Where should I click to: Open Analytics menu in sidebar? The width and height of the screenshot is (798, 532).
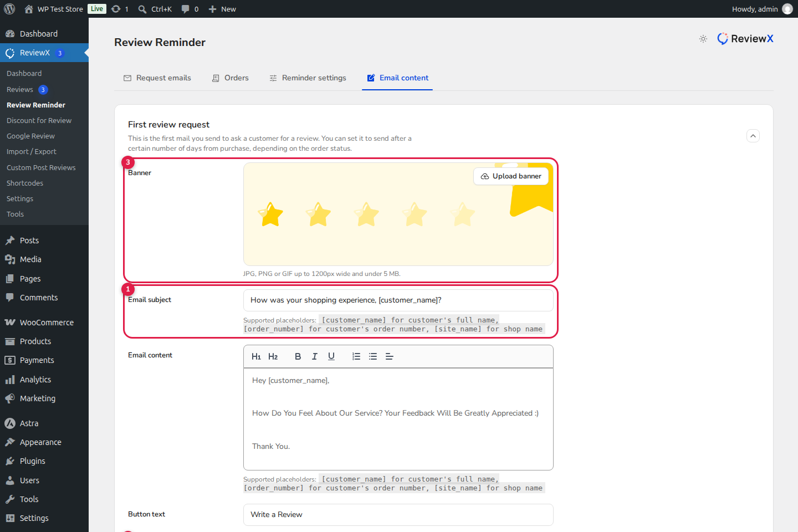click(x=44, y=380)
